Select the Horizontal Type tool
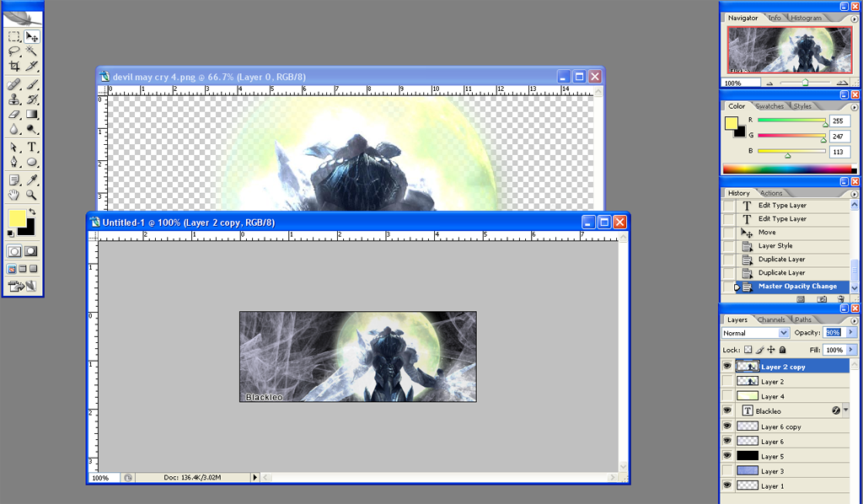 [x=31, y=147]
